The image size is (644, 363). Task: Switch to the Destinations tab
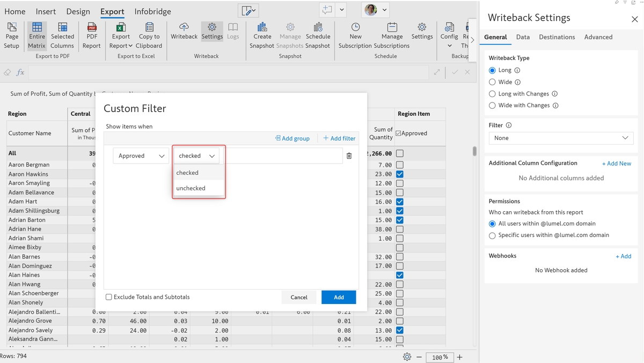point(557,37)
